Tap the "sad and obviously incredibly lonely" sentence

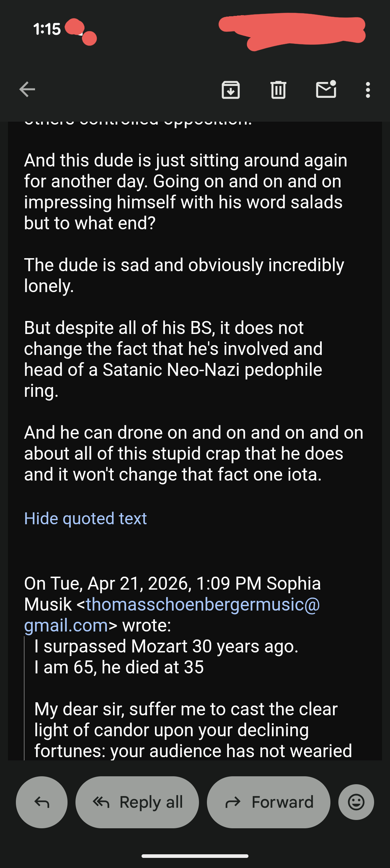(184, 275)
